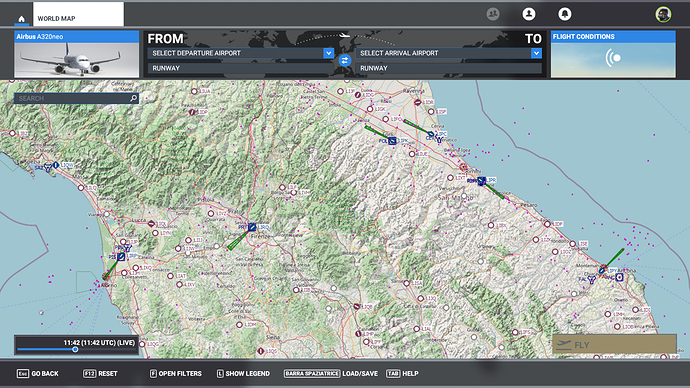
Task: Click the departure Runway field
Action: 240,68
